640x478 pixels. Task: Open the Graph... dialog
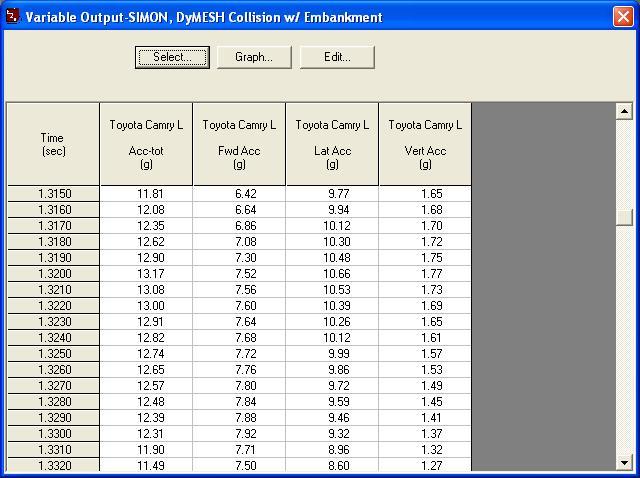click(254, 57)
